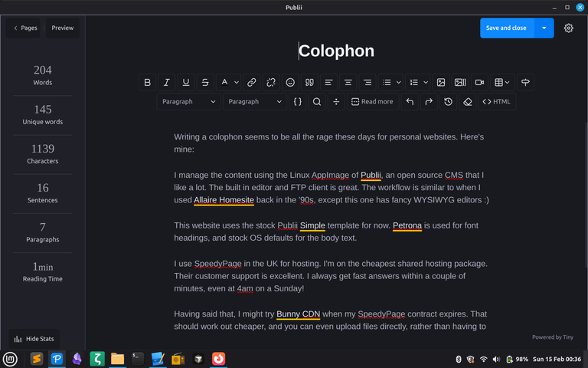
Task: Open the second Paragraph styles dropdown
Action: pyautogui.click(x=255, y=102)
